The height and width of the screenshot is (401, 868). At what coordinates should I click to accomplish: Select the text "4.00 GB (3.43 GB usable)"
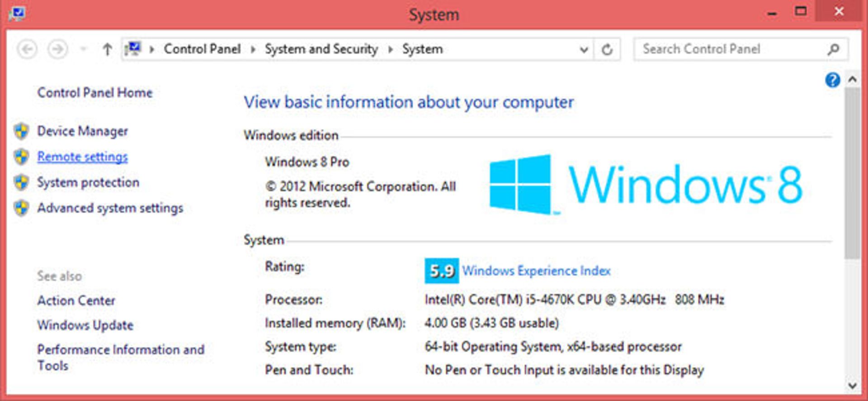[x=492, y=323]
